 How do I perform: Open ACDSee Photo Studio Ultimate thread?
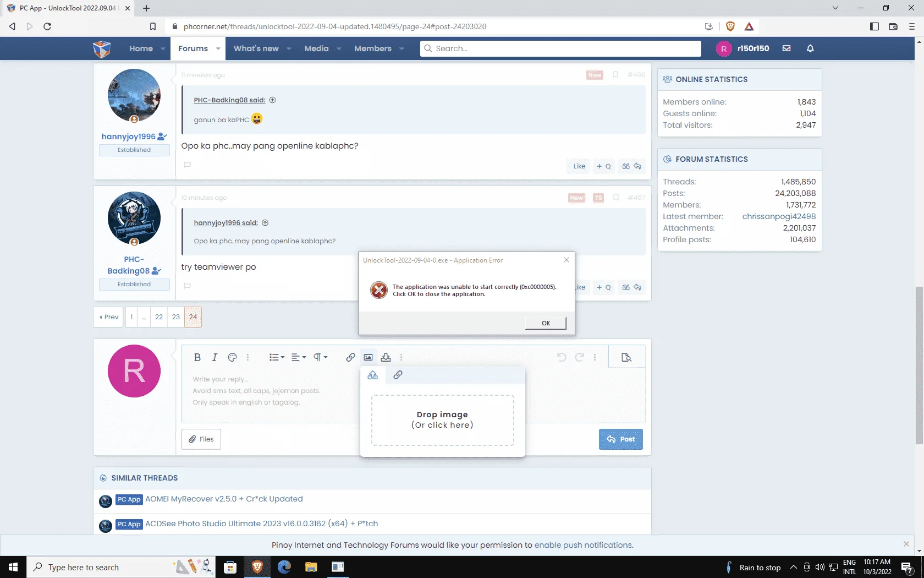point(261,524)
